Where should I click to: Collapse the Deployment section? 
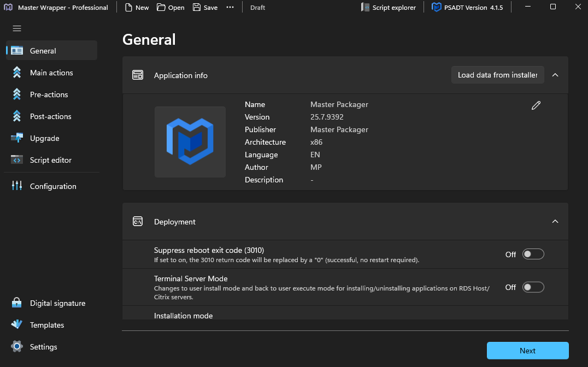coord(555,222)
